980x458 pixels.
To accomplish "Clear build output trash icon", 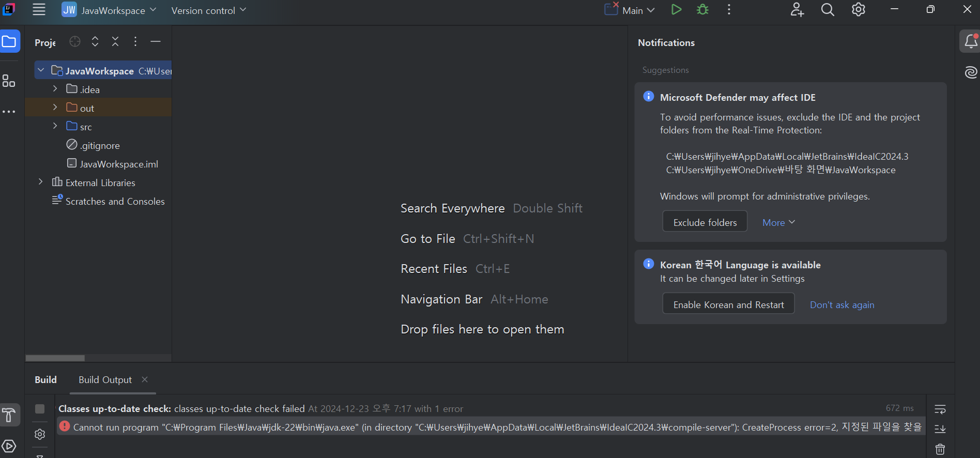I will click(940, 449).
